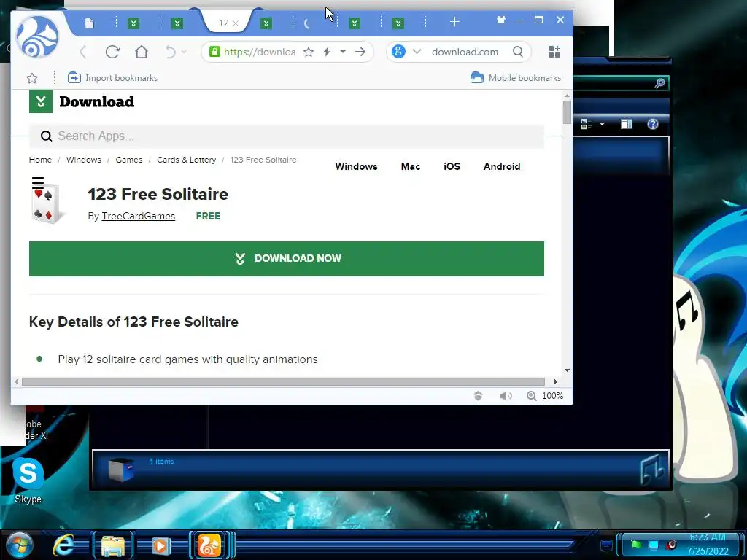Bookmark page with address bar star

309,52
